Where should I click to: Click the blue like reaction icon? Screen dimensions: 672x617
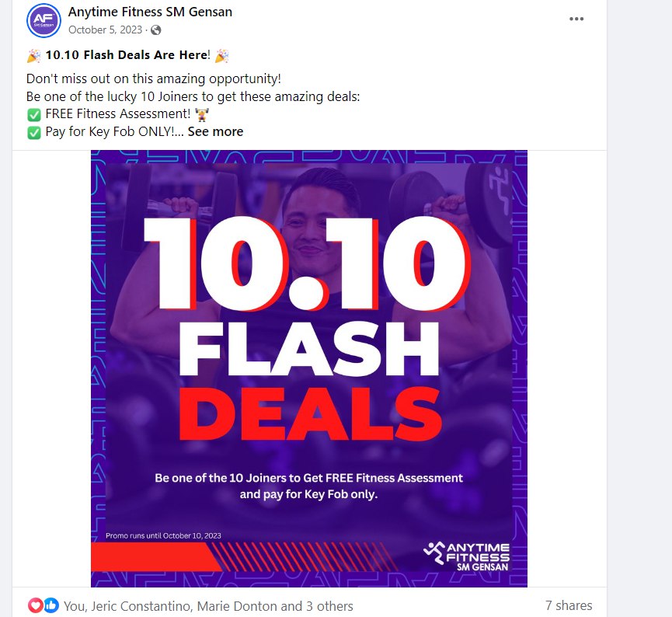[x=51, y=605]
